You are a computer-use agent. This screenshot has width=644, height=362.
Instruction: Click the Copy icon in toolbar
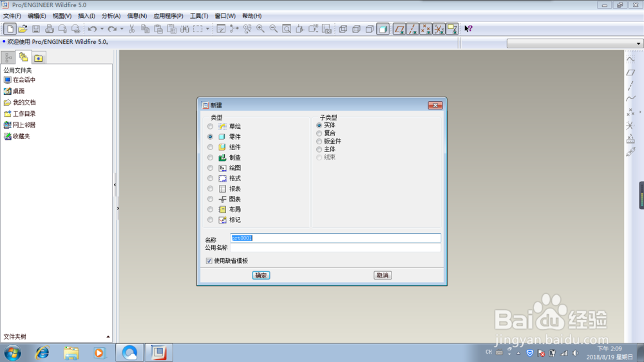pos(145,29)
